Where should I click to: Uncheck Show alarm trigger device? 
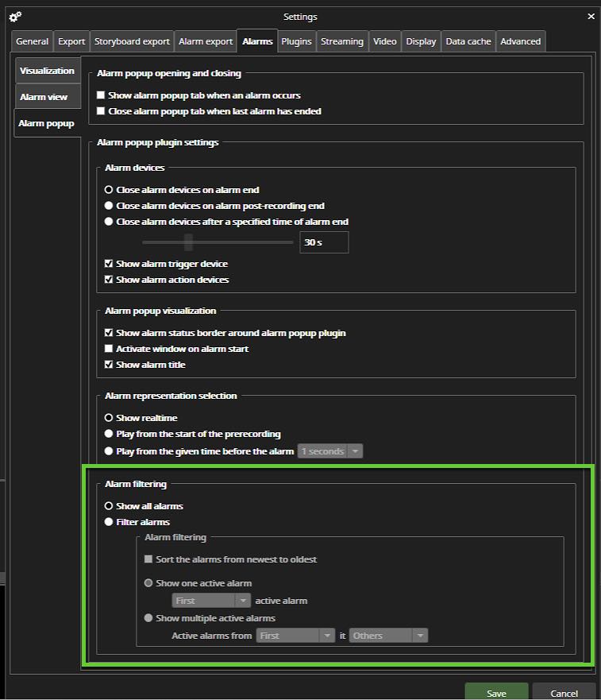pos(109,264)
